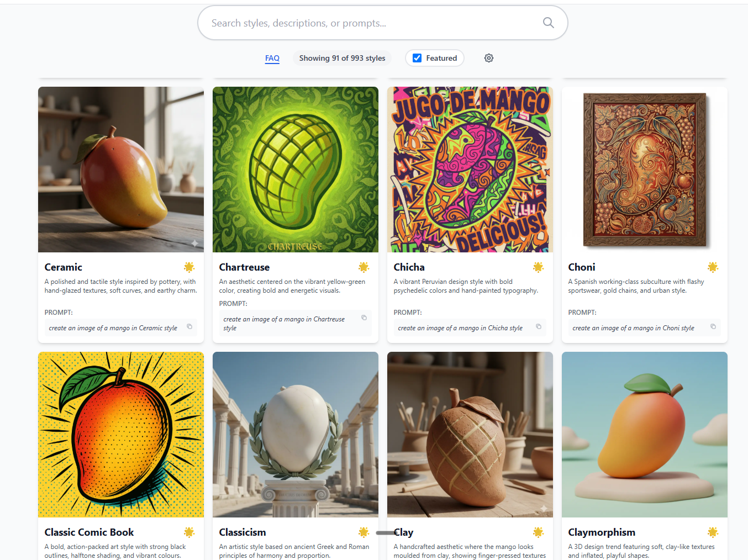
Task: Copy the Ceramic style prompt
Action: 189,327
